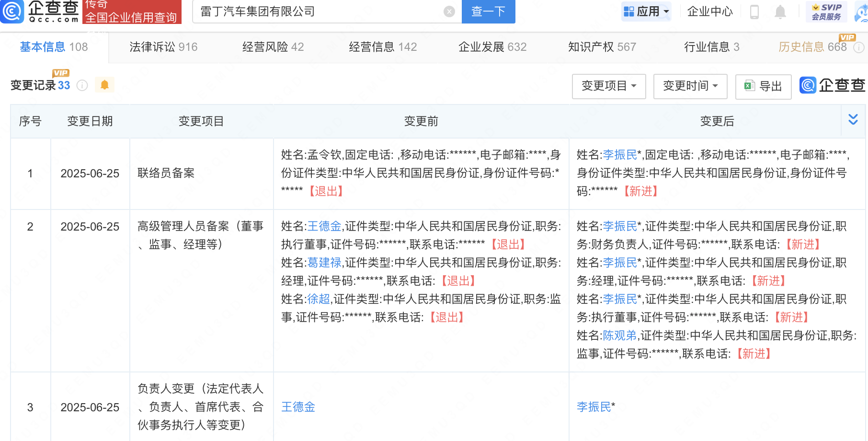The height and width of the screenshot is (441, 868).
Task: Open notifications bell in header
Action: 780,12
